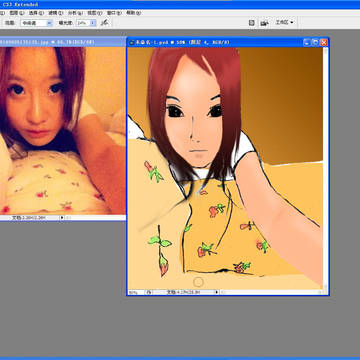Open the 分析(A) Analysis menu
Image resolution: width=360 pixels, height=360 pixels.
(x=75, y=13)
